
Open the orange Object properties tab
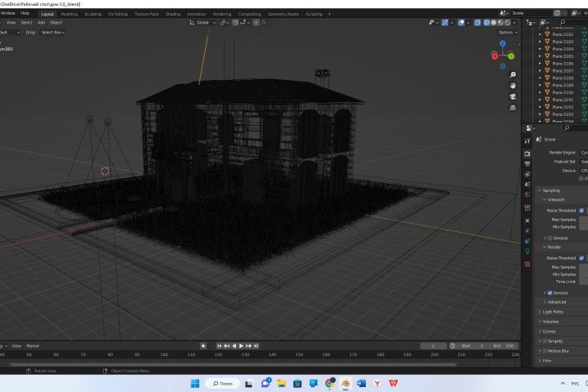528,220
